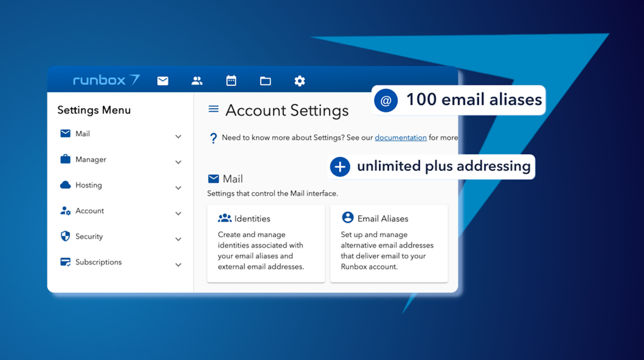Screen dimensions: 644x360
Task: Click the group icon on Identities card
Action: point(225,218)
